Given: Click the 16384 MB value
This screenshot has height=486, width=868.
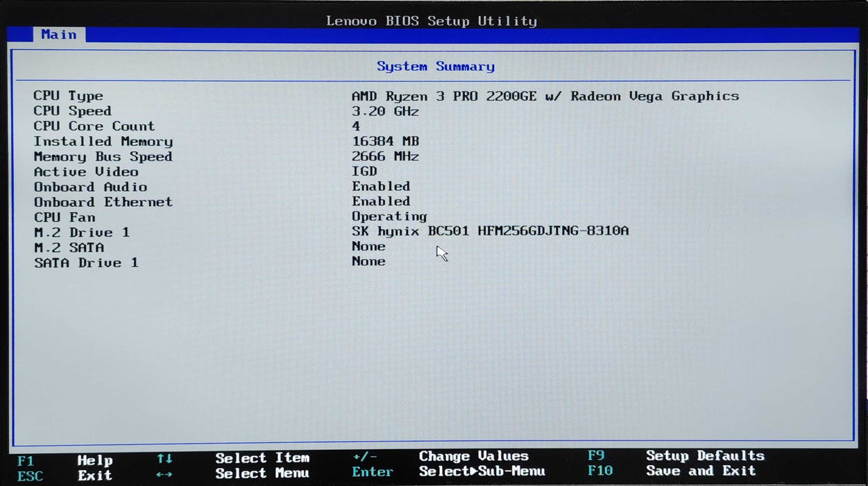Looking at the screenshot, I should 385,142.
